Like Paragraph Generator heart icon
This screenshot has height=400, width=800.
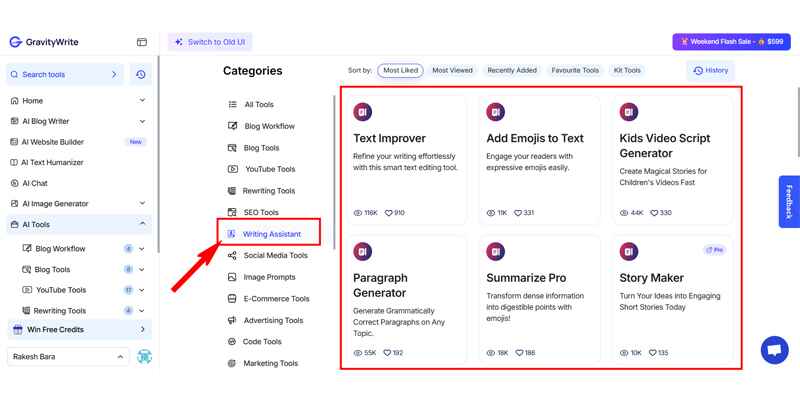point(387,353)
